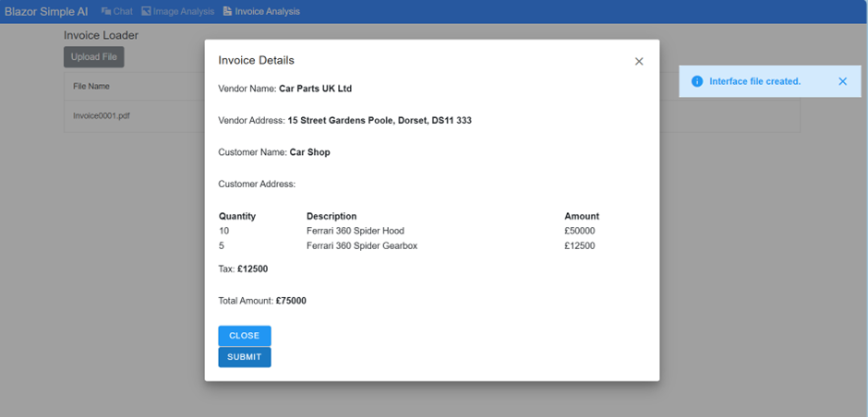Select the Invoice Analysis tab

(x=267, y=12)
